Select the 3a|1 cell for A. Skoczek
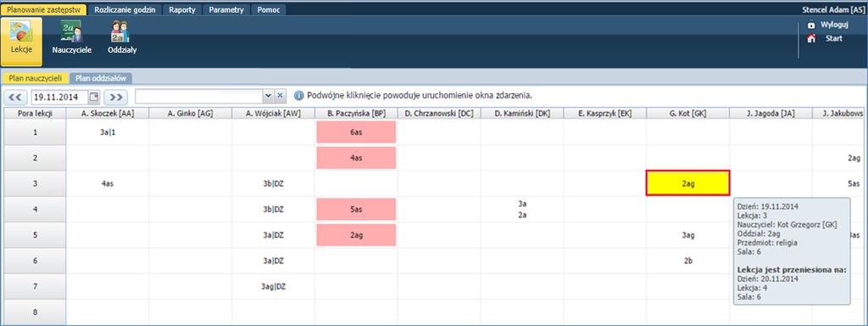The width and height of the screenshot is (868, 326). pos(108,132)
